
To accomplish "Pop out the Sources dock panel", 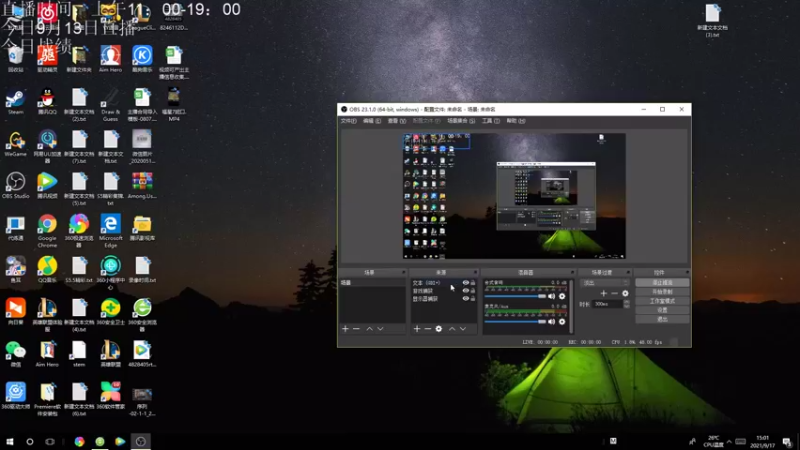I will coord(475,272).
